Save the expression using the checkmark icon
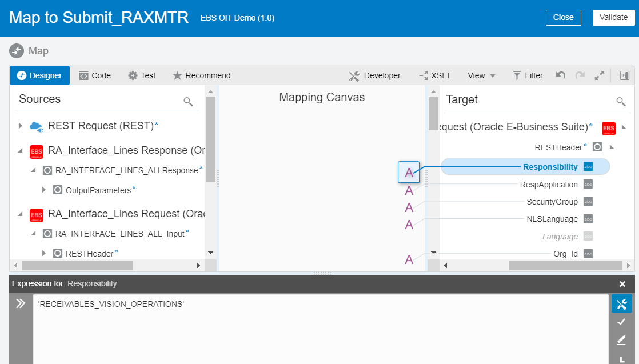This screenshot has width=639, height=364. 622,322
